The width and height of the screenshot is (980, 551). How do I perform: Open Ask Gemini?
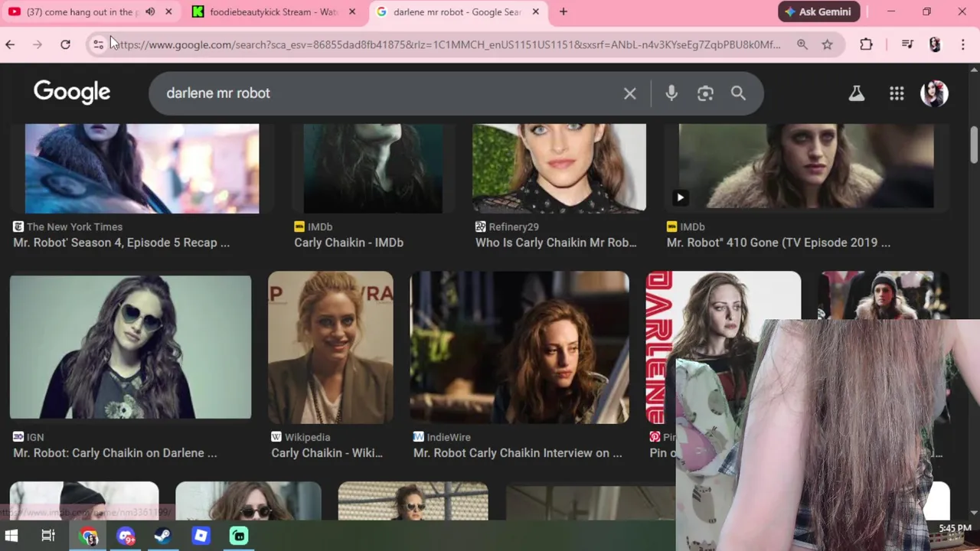819,11
